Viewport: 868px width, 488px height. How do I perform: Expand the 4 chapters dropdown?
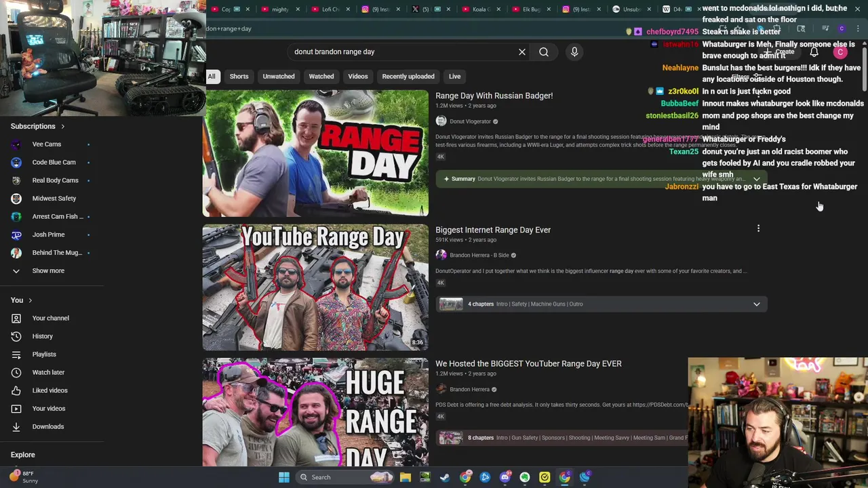point(757,304)
